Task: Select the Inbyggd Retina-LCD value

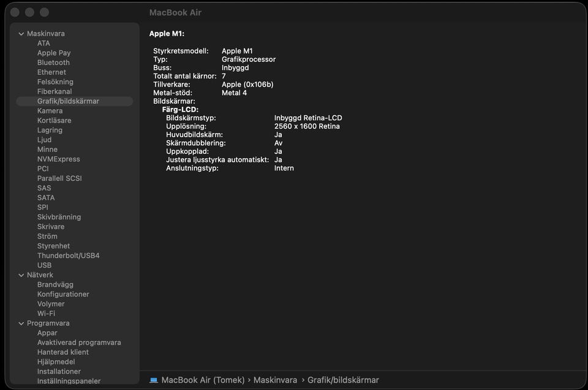Action: (x=308, y=118)
